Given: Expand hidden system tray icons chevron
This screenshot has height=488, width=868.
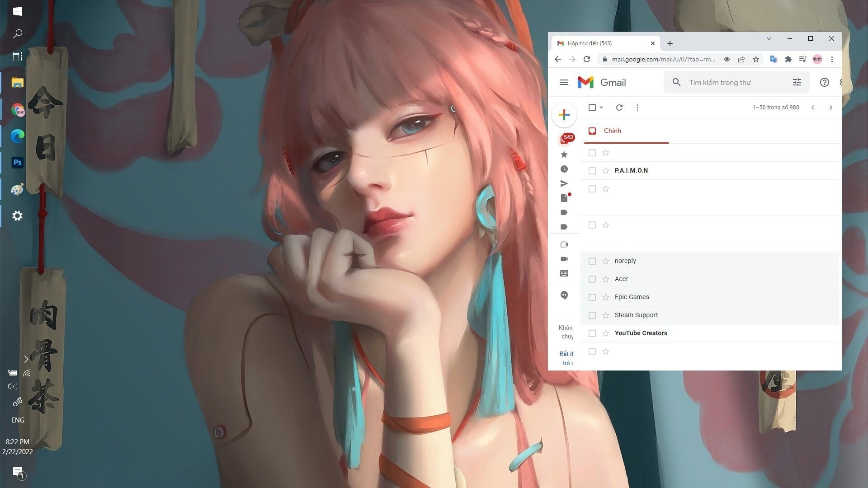Looking at the screenshot, I should pos(26,359).
